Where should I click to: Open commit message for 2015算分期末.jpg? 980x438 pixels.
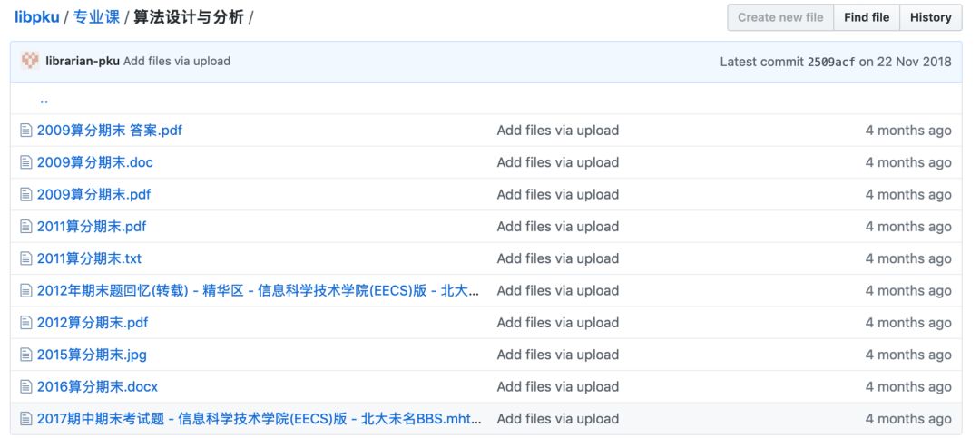pyautogui.click(x=557, y=355)
